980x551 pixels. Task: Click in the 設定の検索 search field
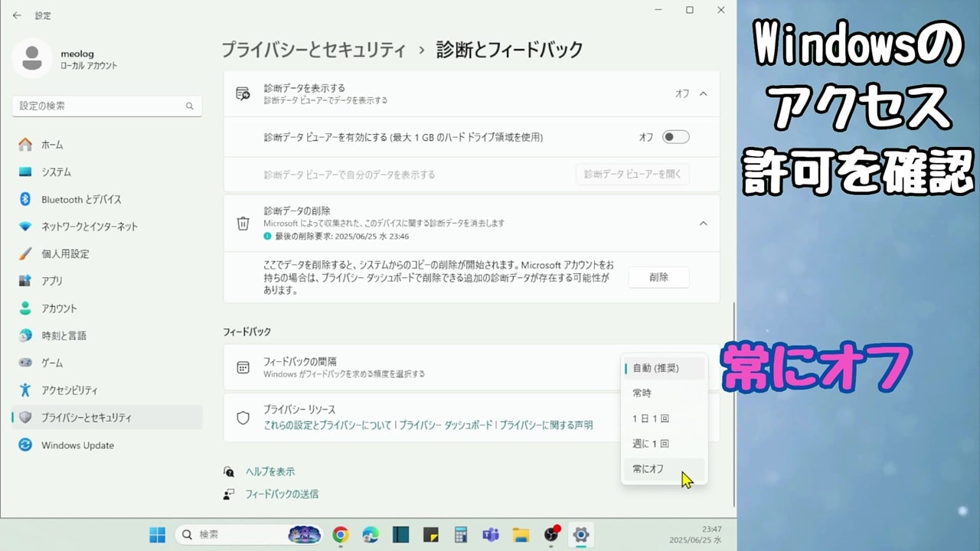pyautogui.click(x=107, y=106)
